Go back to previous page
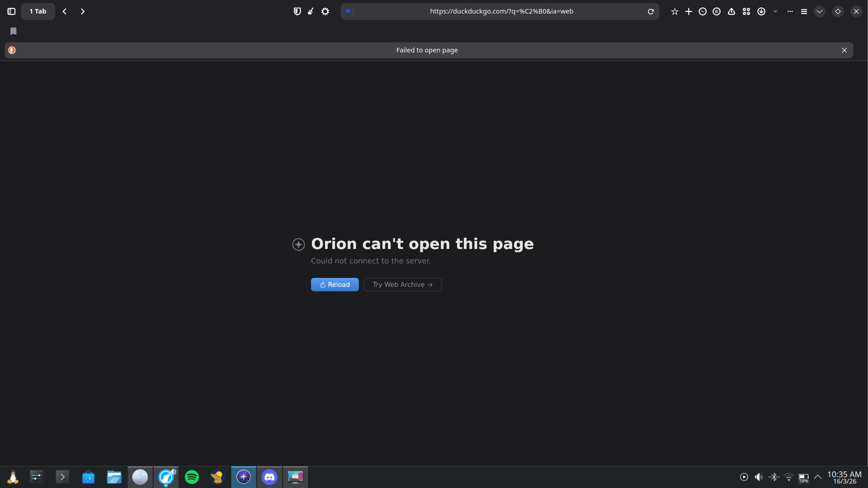 [x=65, y=11]
